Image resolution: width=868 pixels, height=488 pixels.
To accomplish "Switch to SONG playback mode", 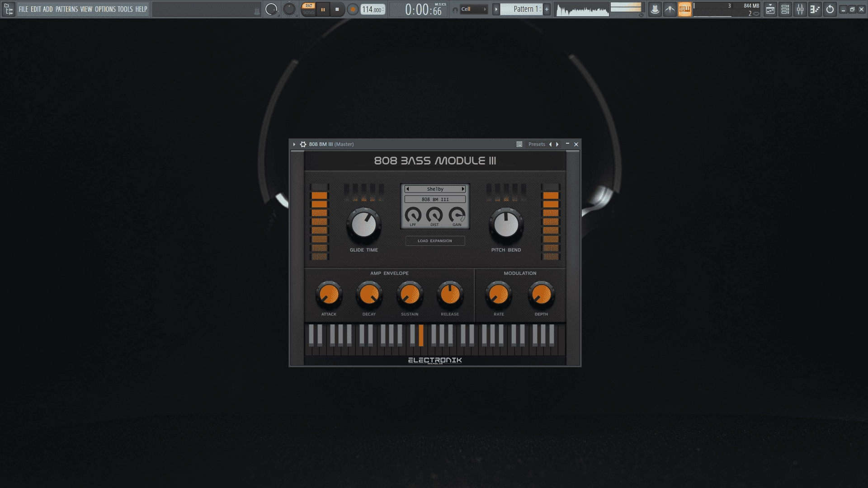I will 309,12.
